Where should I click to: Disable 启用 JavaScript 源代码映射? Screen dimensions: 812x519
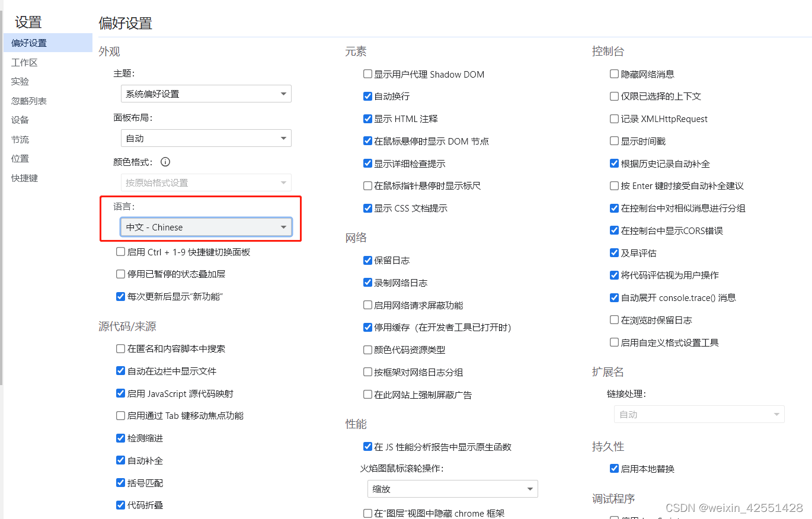click(120, 393)
